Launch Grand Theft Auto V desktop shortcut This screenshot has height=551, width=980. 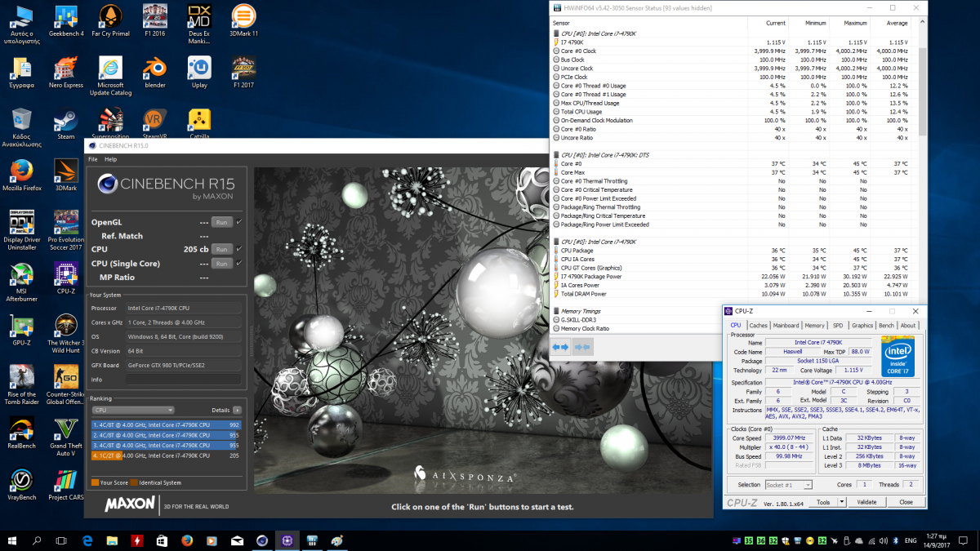[x=65, y=437]
